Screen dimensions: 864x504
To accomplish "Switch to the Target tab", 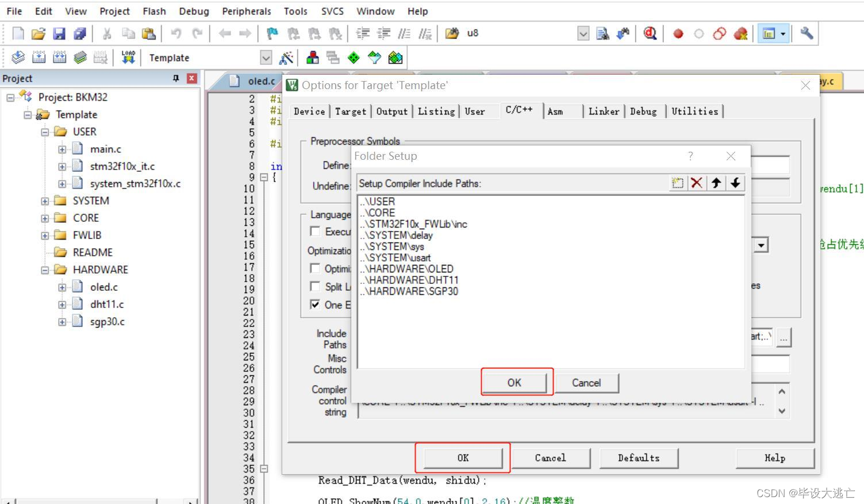I will click(x=351, y=111).
